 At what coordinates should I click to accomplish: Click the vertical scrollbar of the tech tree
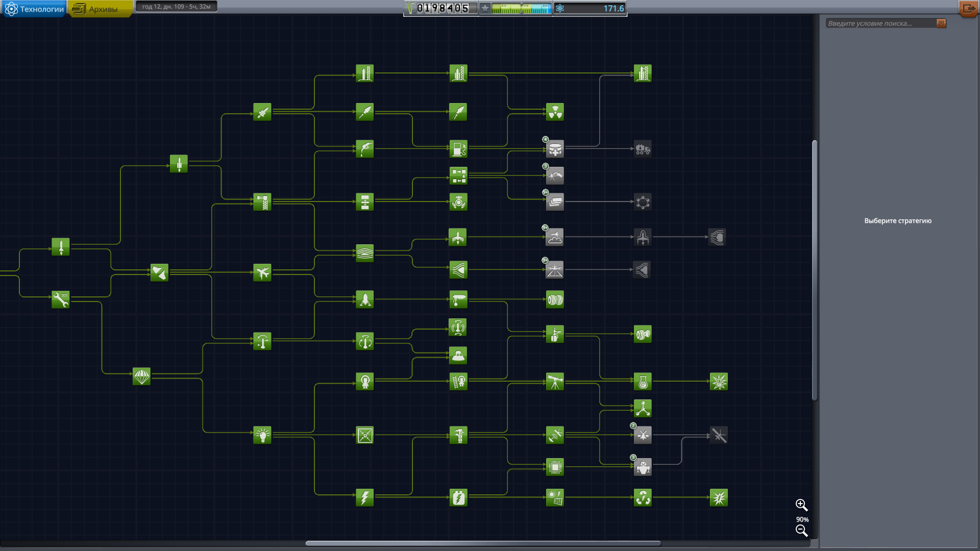tap(815, 270)
